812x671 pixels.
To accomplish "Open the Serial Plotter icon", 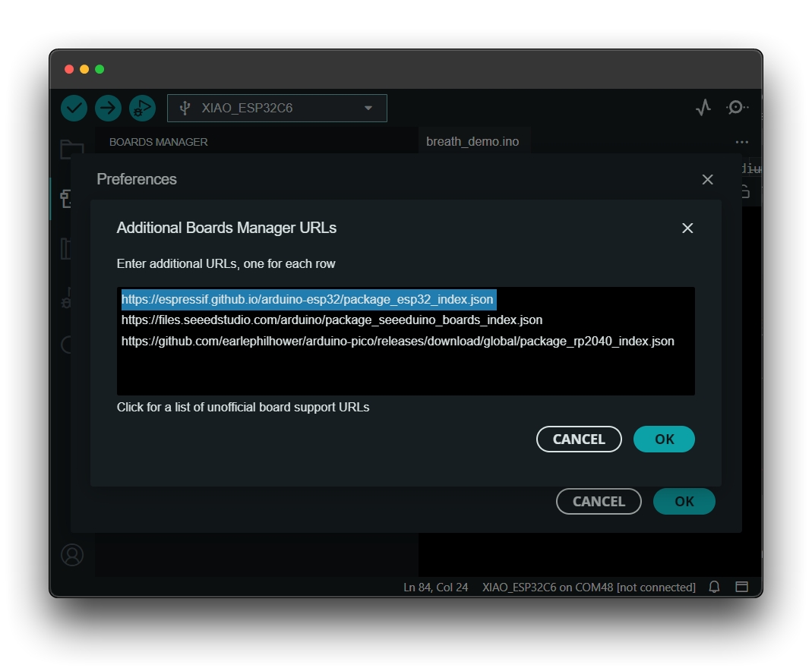I will tap(703, 108).
